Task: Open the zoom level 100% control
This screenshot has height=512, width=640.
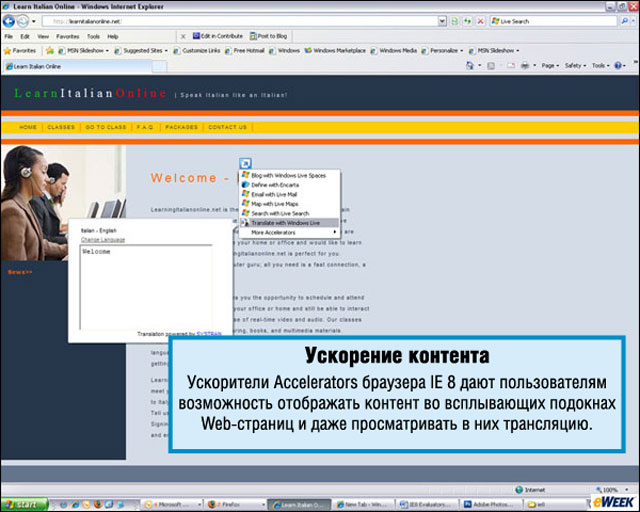Action: [x=611, y=490]
